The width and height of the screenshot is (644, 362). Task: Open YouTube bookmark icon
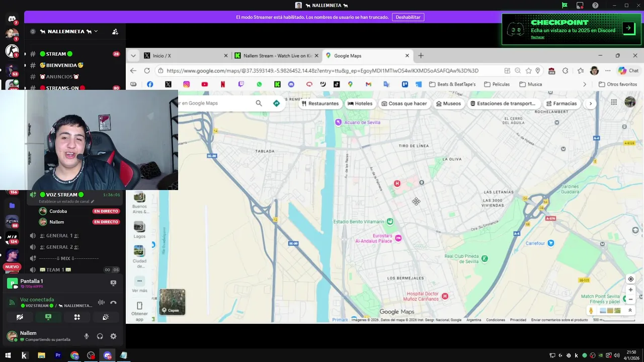[x=204, y=84]
